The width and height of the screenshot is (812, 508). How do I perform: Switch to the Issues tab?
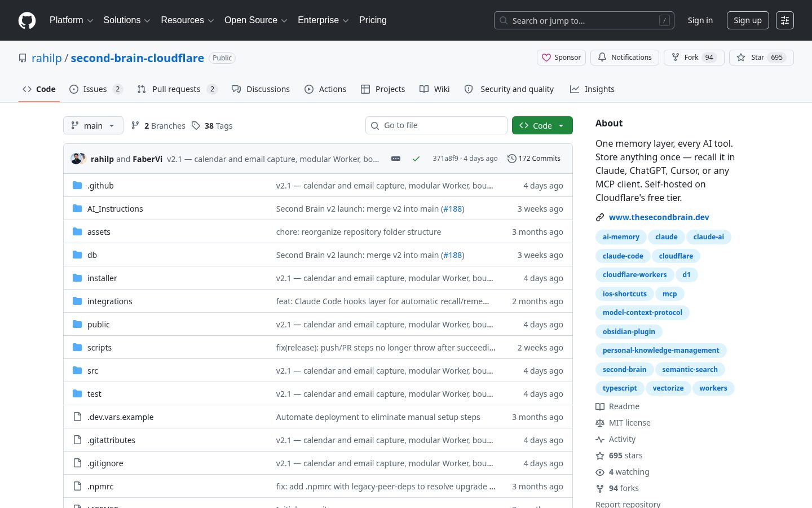tap(96, 89)
